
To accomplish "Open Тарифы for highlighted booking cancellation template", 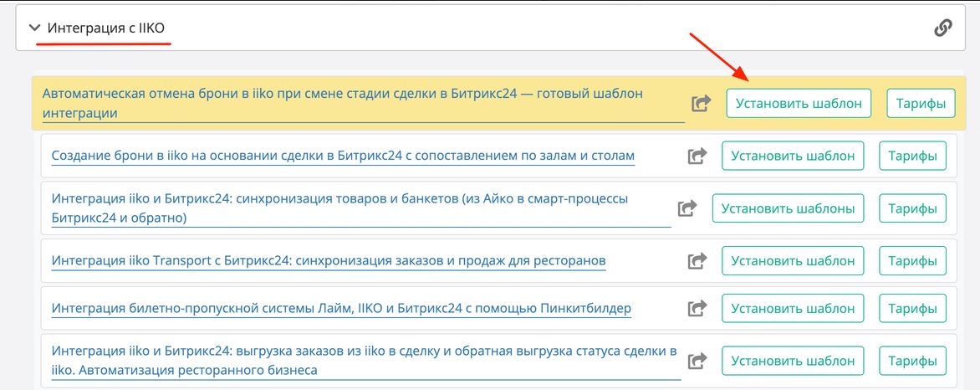I will tap(920, 103).
